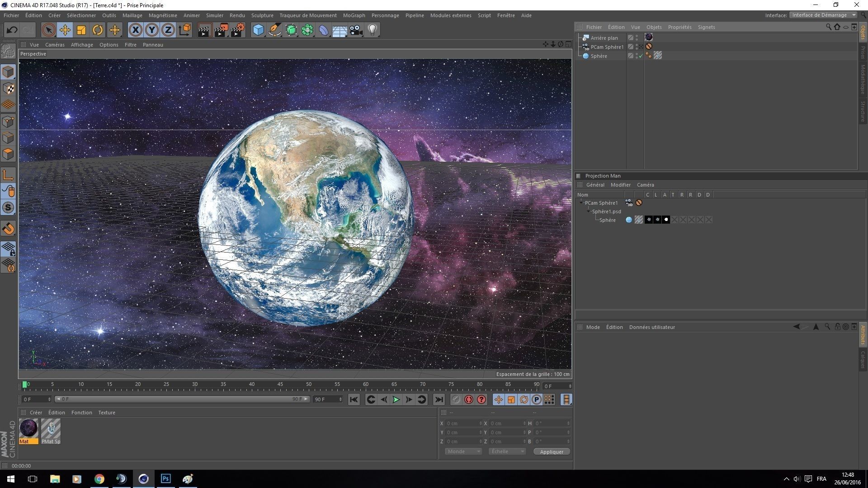Open the Maillage menu

[132, 15]
